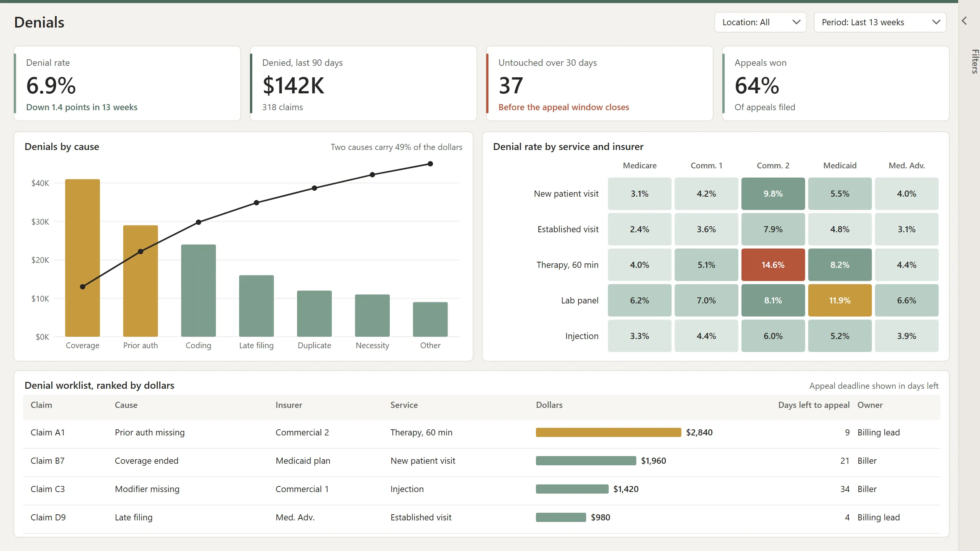The height and width of the screenshot is (551, 980).
Task: Select the Appeals won 64% card
Action: coord(836,83)
